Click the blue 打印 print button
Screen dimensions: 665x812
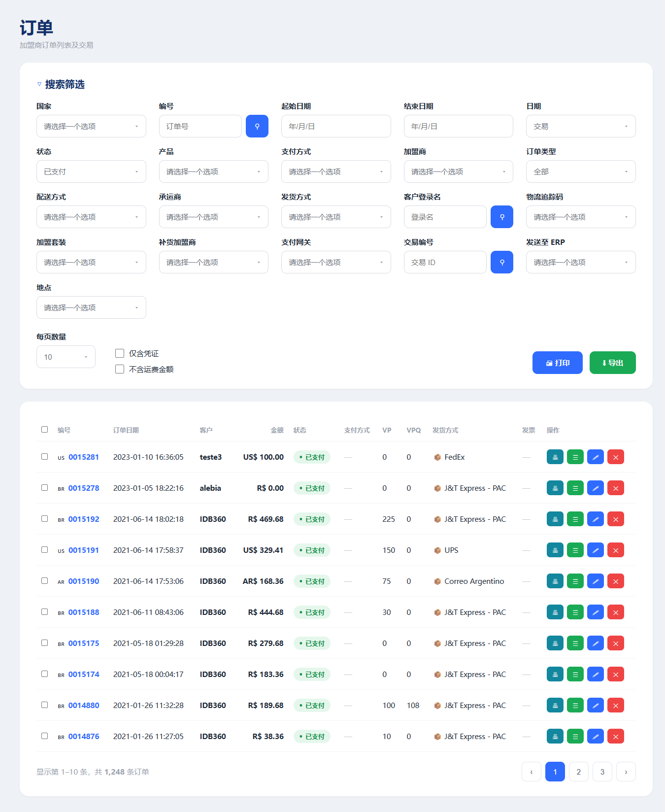click(x=558, y=363)
